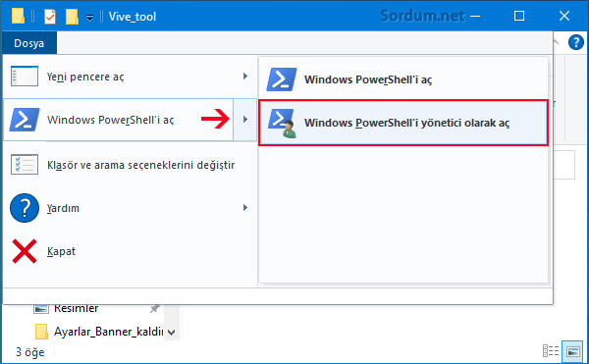This screenshot has width=589, height=364.
Task: Switch to large icons view in status bar
Action: [x=572, y=351]
